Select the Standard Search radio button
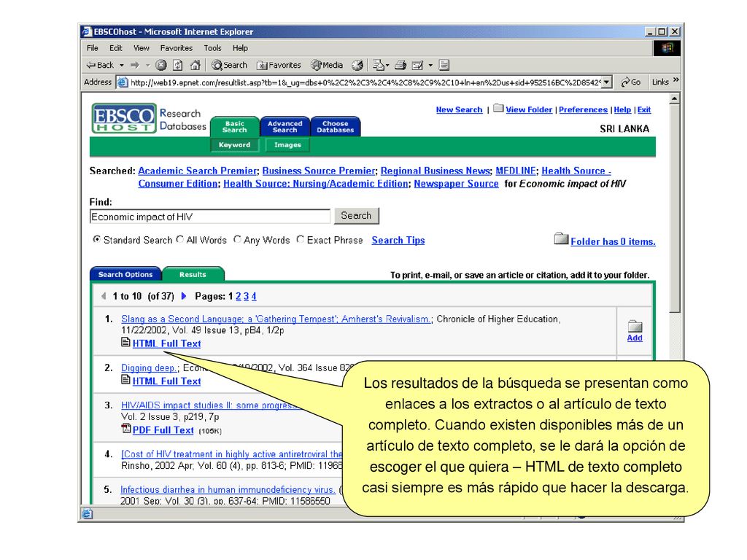This screenshot has height=560, width=747. tap(97, 239)
